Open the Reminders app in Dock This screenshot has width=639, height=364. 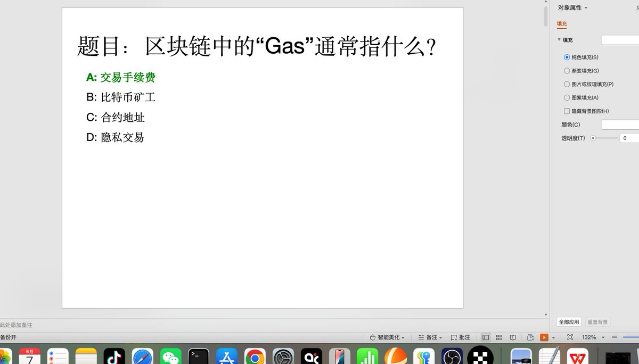58,357
